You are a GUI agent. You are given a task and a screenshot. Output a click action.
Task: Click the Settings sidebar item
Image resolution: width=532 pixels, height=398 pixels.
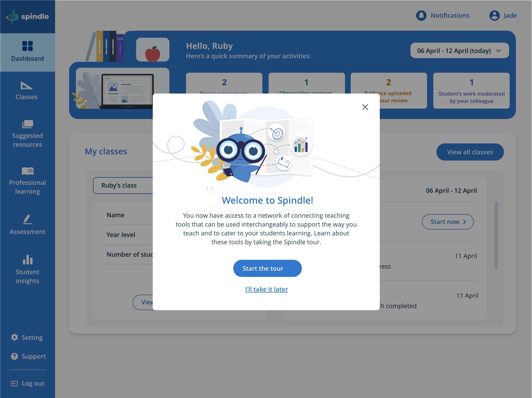point(27,337)
